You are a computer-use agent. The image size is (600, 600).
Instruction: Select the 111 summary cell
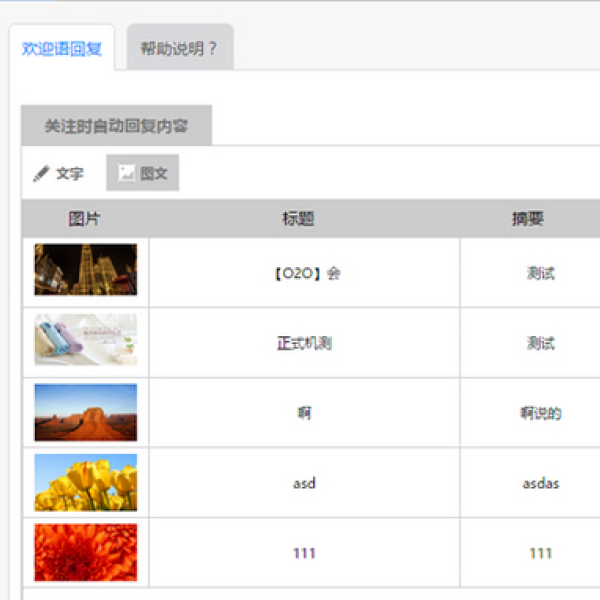point(541,553)
